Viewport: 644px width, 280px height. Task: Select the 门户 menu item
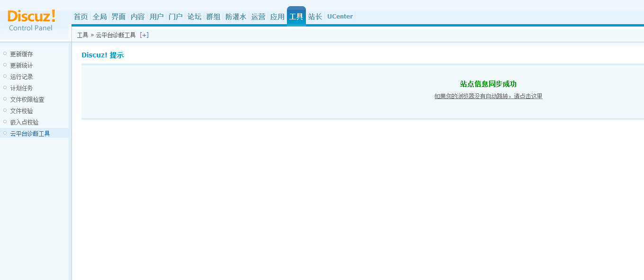tap(176, 17)
